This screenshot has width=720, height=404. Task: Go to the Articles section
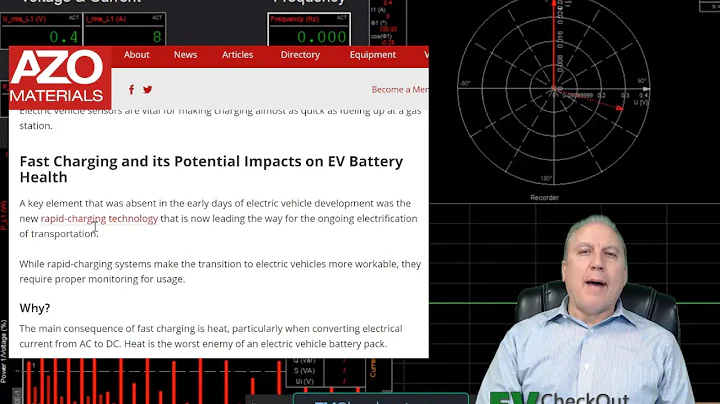tap(237, 55)
